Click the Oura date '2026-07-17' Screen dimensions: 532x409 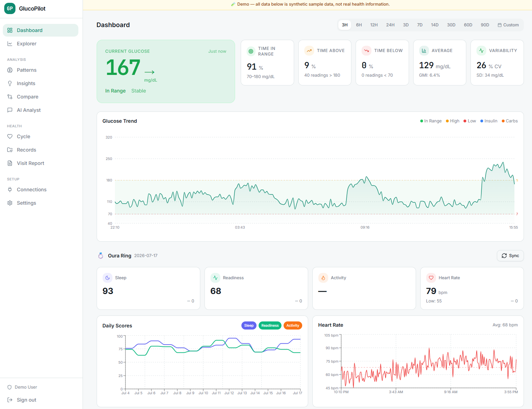[x=146, y=256]
